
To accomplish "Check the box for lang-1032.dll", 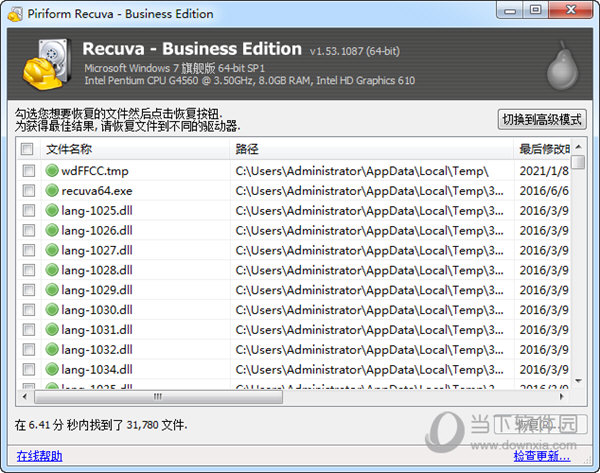I will (x=29, y=349).
